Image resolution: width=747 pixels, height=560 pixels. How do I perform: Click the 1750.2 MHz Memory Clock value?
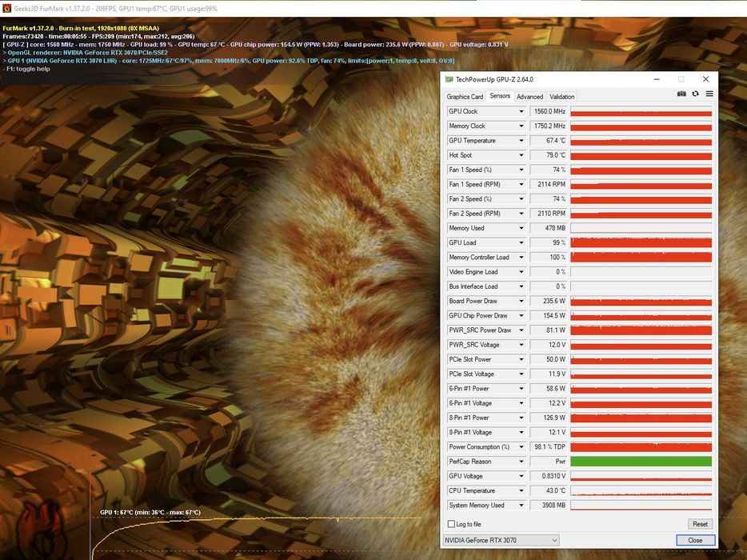549,126
